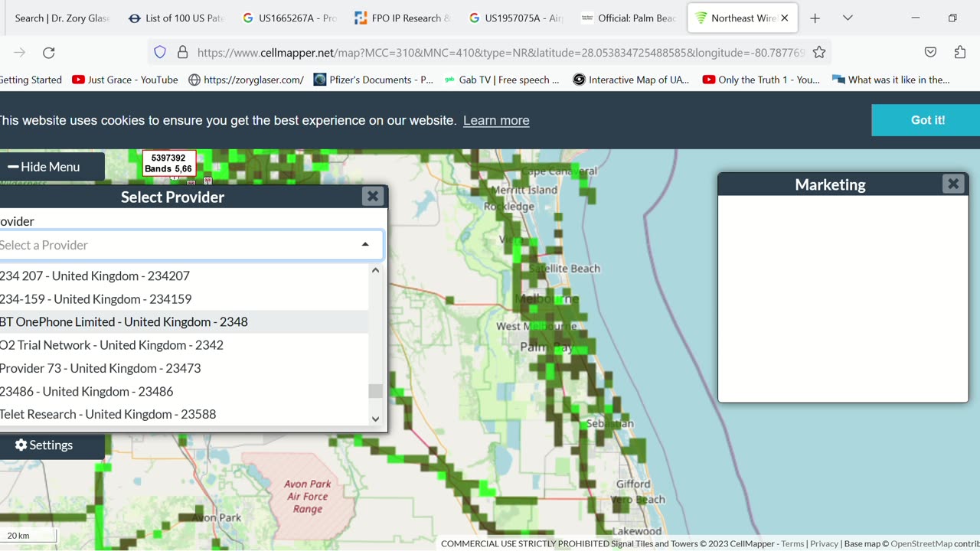This screenshot has width=980, height=551.
Task: Click the provider list scrollbar thumb
Action: pyautogui.click(x=375, y=391)
